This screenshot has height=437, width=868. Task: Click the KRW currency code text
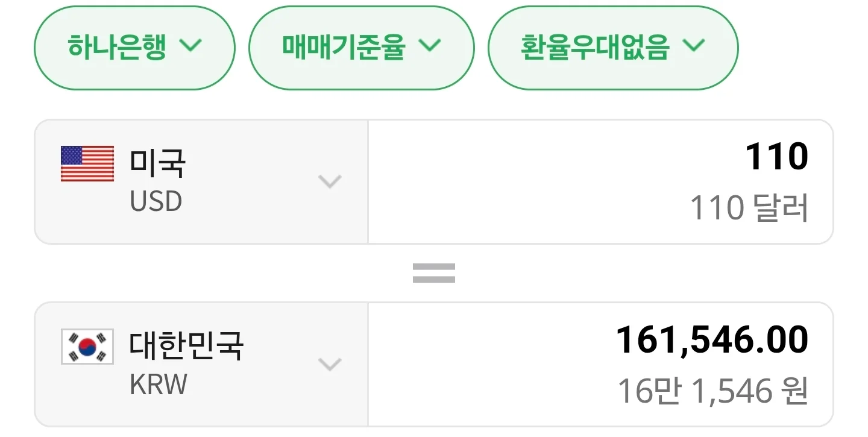pyautogui.click(x=159, y=385)
